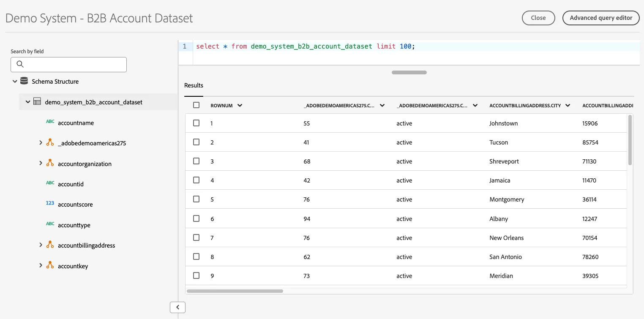Click the Search by field input
Image resolution: width=644 pixels, height=319 pixels.
(68, 64)
